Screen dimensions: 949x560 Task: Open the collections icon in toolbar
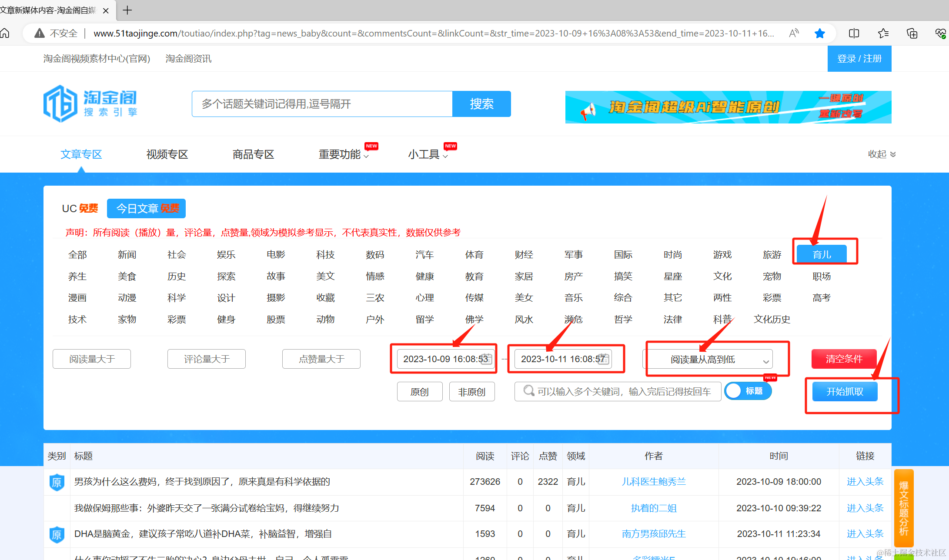pos(912,33)
